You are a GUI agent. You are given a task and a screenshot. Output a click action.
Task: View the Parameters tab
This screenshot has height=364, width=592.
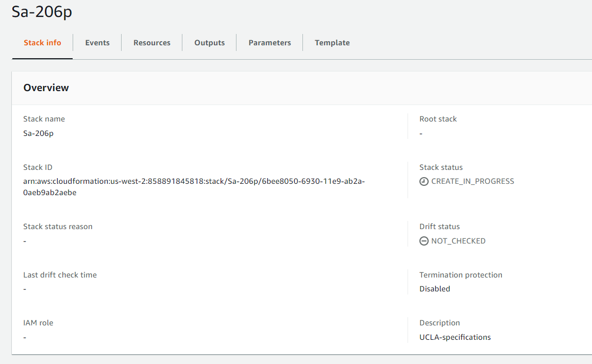point(269,43)
